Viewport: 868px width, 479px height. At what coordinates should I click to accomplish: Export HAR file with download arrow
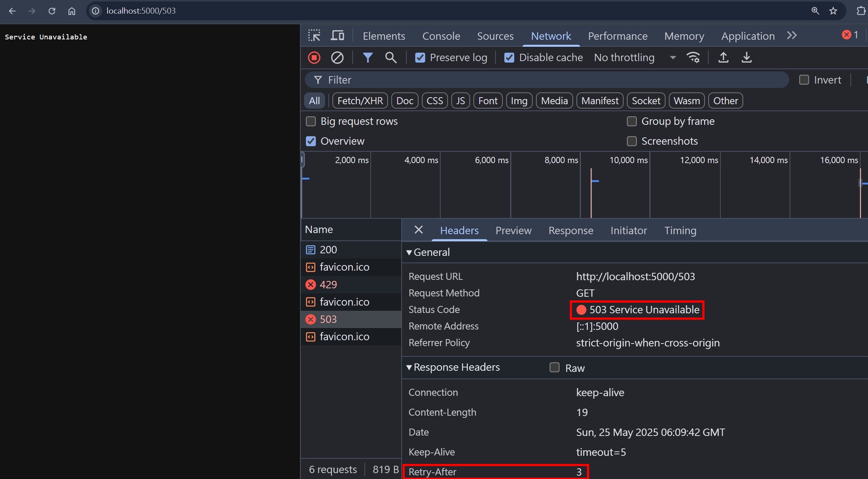coord(747,57)
